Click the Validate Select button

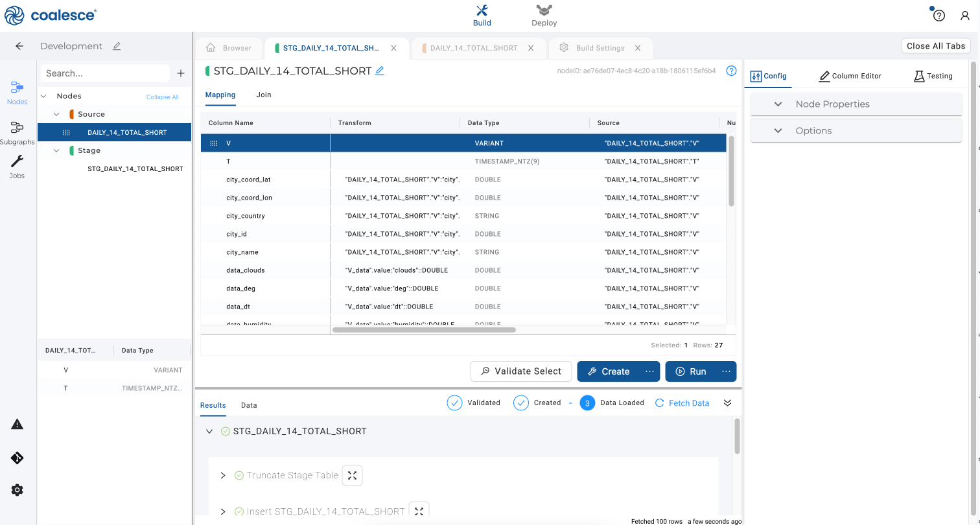(x=520, y=371)
